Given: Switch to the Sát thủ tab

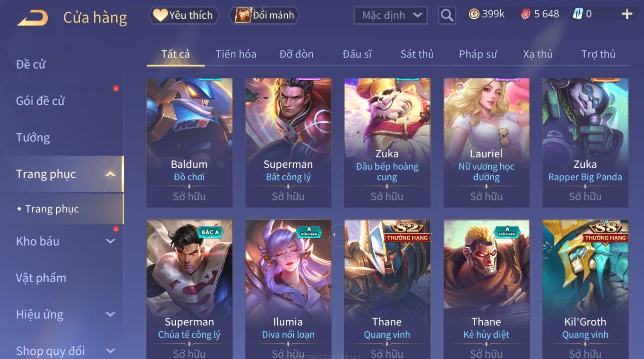Looking at the screenshot, I should [x=417, y=54].
